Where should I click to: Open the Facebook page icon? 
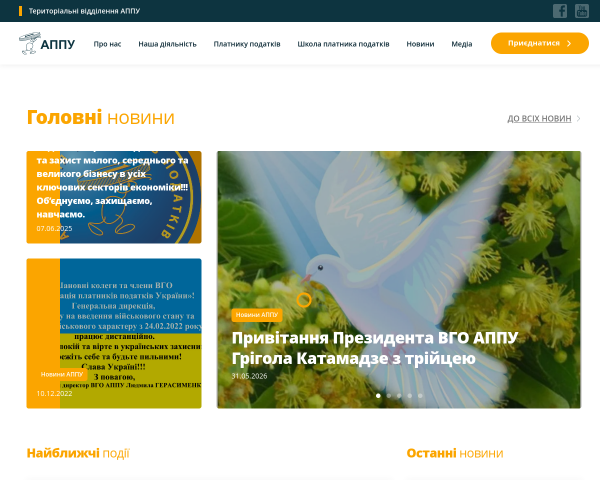560,11
